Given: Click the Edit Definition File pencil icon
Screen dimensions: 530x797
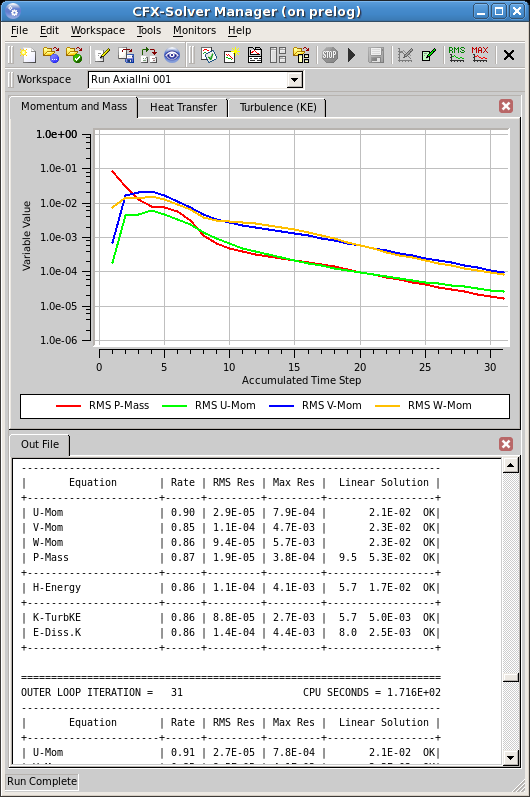Looking at the screenshot, I should tap(103, 54).
